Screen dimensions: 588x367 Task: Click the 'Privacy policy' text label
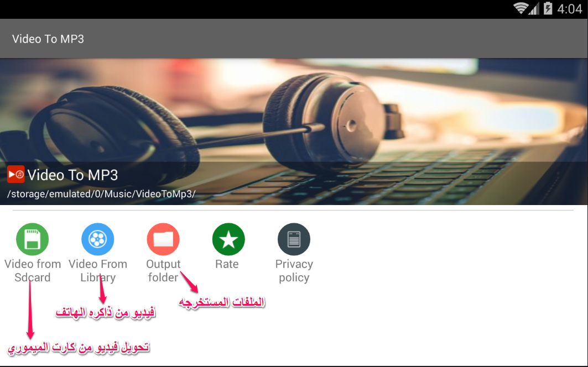coord(294,271)
